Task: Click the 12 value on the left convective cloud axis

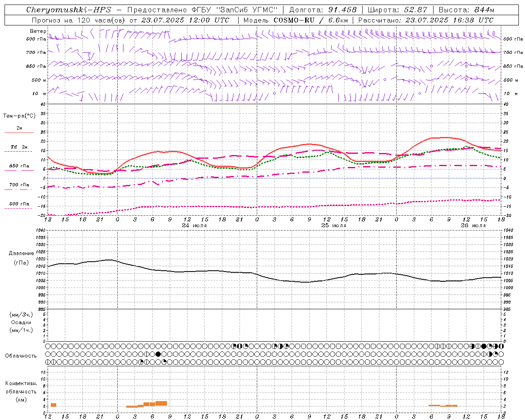Action: (43, 372)
